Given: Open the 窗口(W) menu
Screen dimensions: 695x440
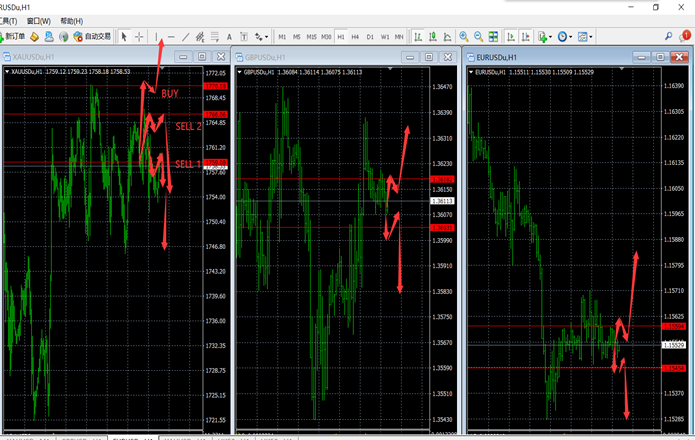Looking at the screenshot, I should point(40,20).
